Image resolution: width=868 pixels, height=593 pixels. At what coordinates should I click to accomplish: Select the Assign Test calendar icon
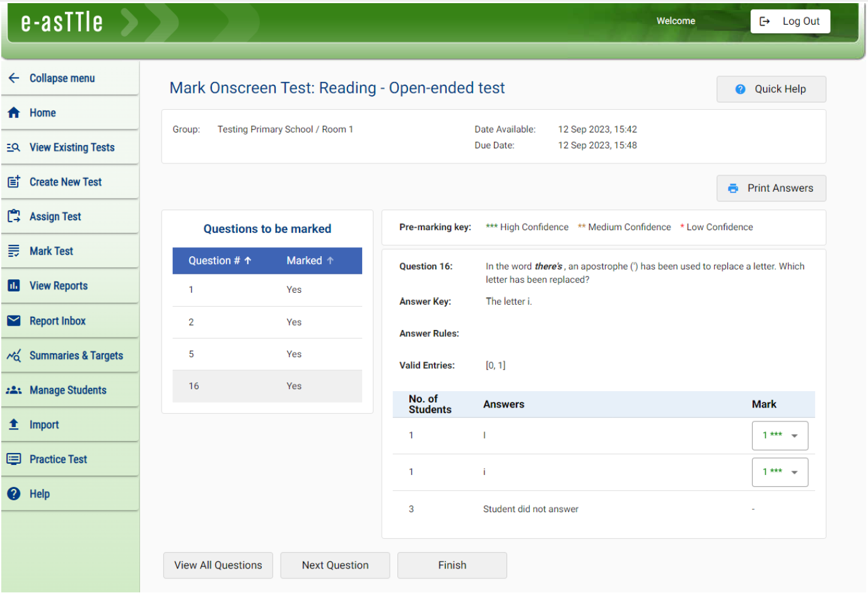tap(15, 216)
